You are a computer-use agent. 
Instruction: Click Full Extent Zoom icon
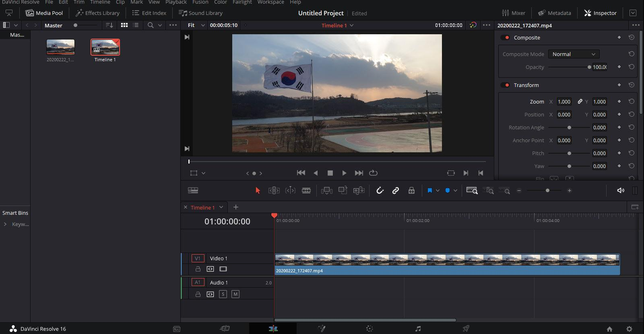(x=472, y=191)
